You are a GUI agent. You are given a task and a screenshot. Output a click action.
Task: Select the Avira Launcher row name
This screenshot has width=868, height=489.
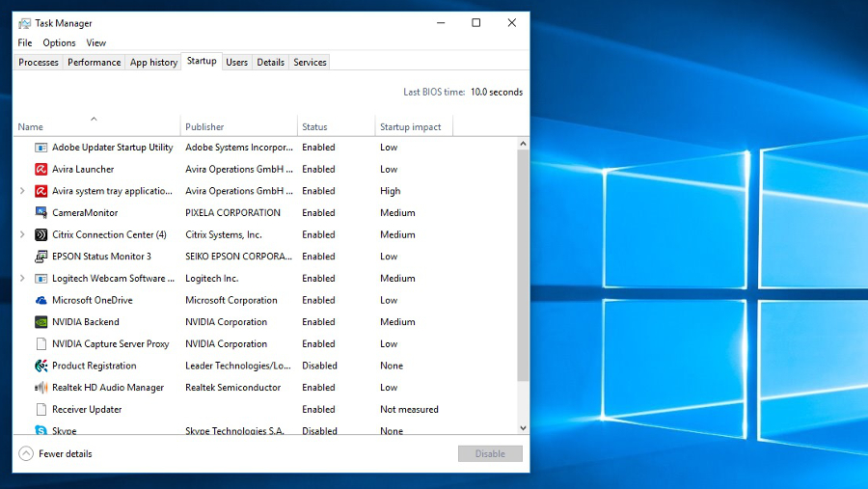[x=83, y=169]
